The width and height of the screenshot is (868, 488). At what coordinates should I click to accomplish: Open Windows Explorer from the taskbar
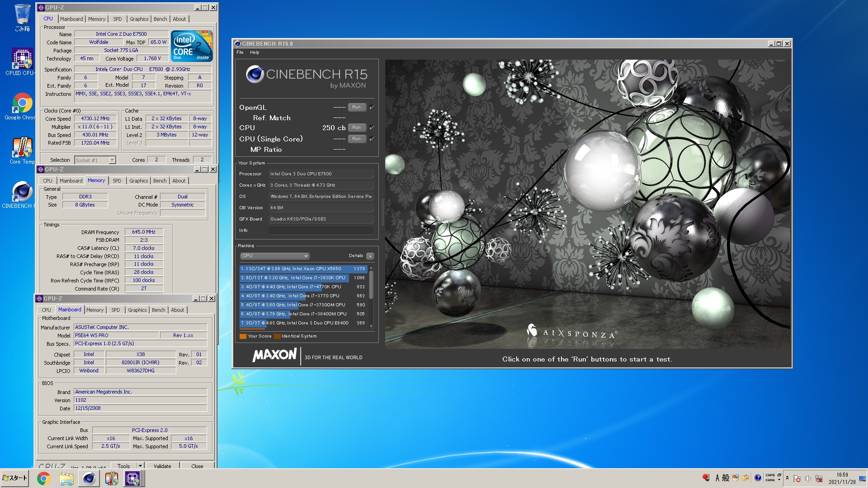pos(66,479)
